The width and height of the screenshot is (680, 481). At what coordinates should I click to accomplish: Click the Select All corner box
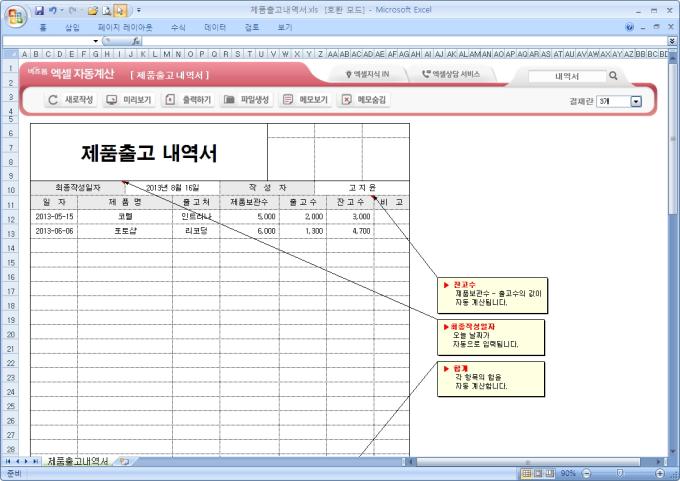10,54
